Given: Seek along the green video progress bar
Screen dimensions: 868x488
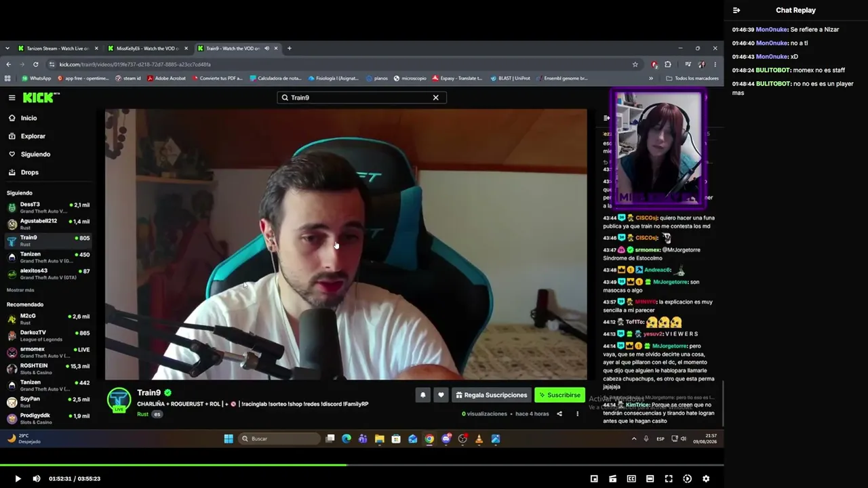Looking at the screenshot, I should (362, 465).
